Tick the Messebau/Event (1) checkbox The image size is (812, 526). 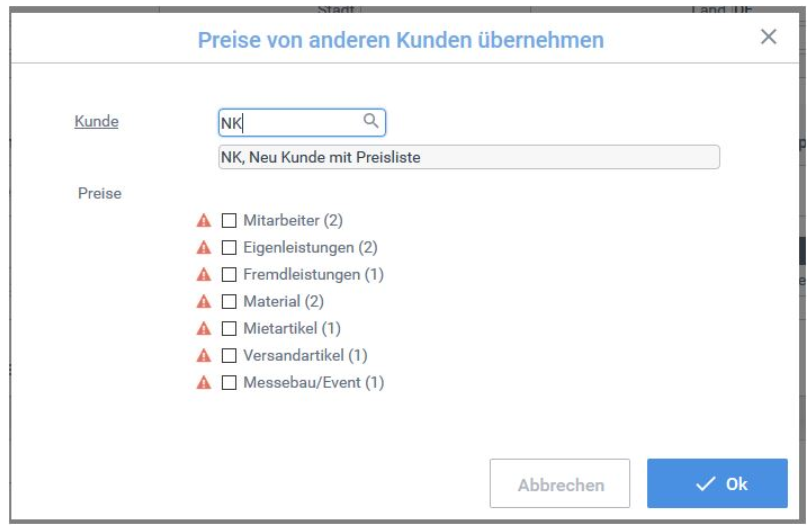point(229,383)
